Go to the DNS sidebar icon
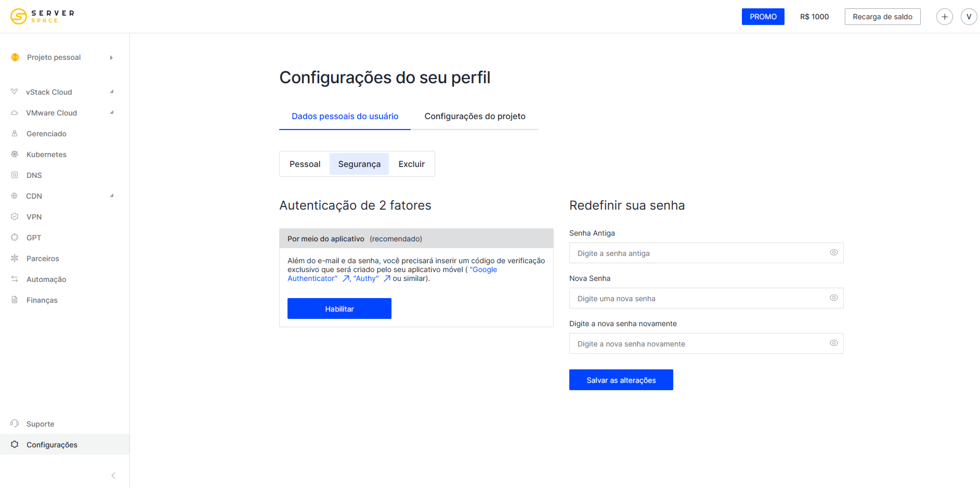980x489 pixels. pyautogui.click(x=15, y=175)
